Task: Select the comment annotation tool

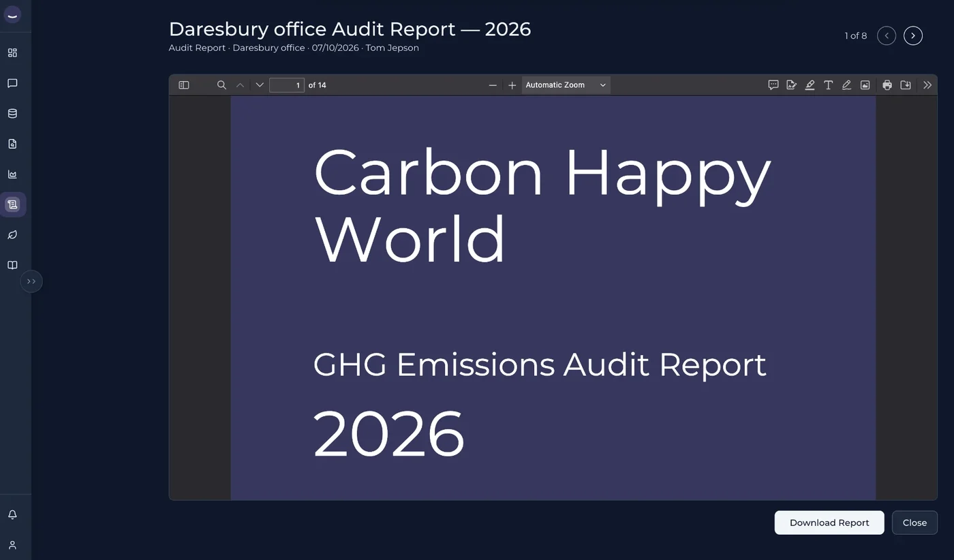Action: pyautogui.click(x=773, y=85)
